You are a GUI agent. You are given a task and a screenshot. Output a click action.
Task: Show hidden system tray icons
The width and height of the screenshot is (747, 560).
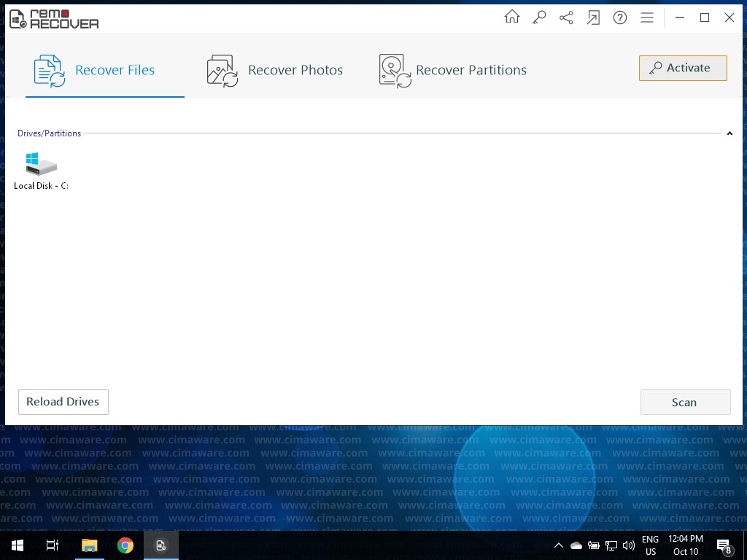[x=559, y=545]
